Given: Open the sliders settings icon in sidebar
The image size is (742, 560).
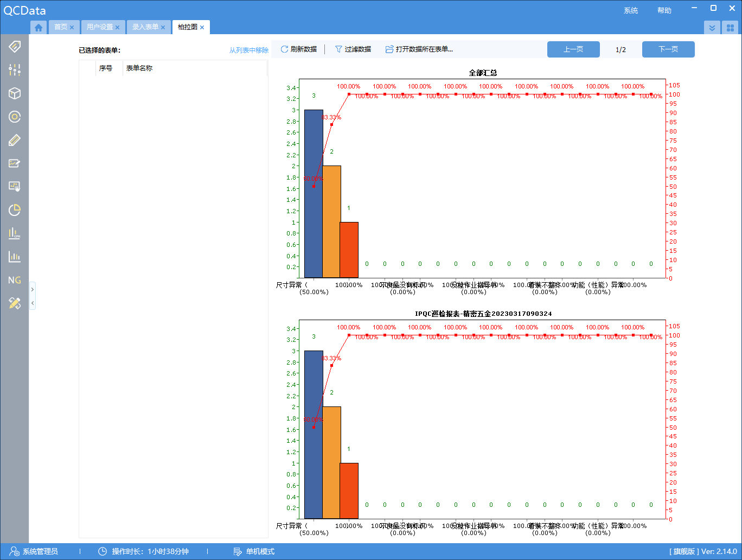Looking at the screenshot, I should 15,70.
